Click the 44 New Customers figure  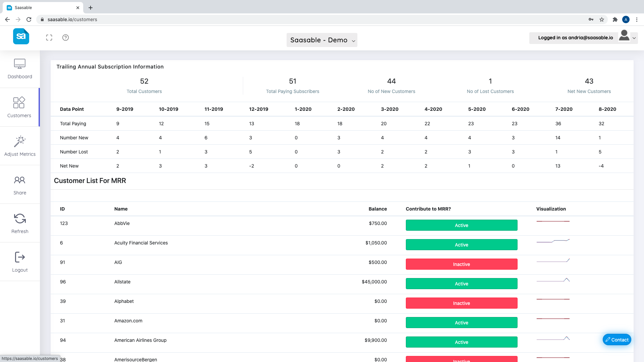coord(391,81)
